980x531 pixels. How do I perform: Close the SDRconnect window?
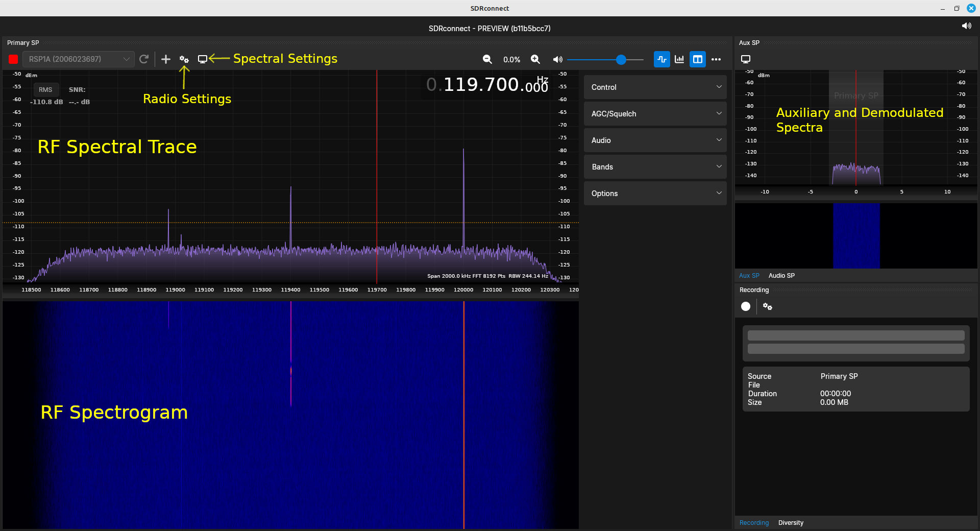click(971, 8)
